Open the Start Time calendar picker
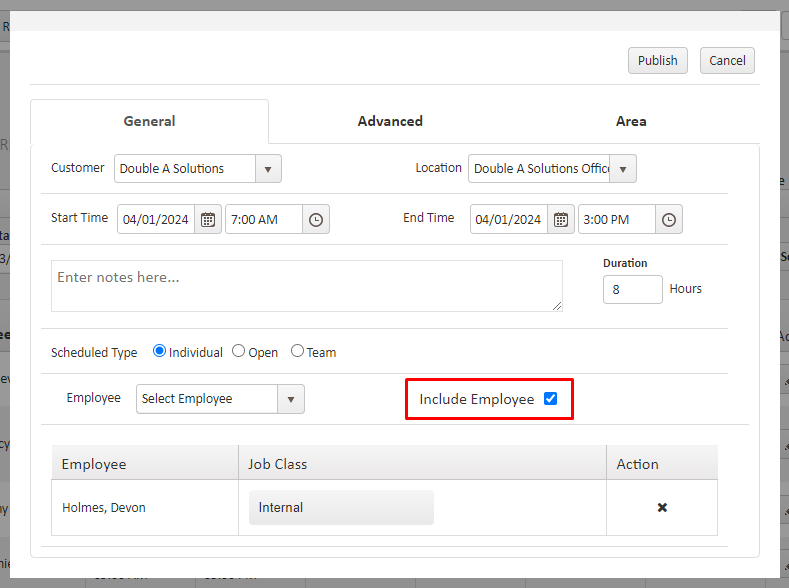789x588 pixels. [208, 220]
